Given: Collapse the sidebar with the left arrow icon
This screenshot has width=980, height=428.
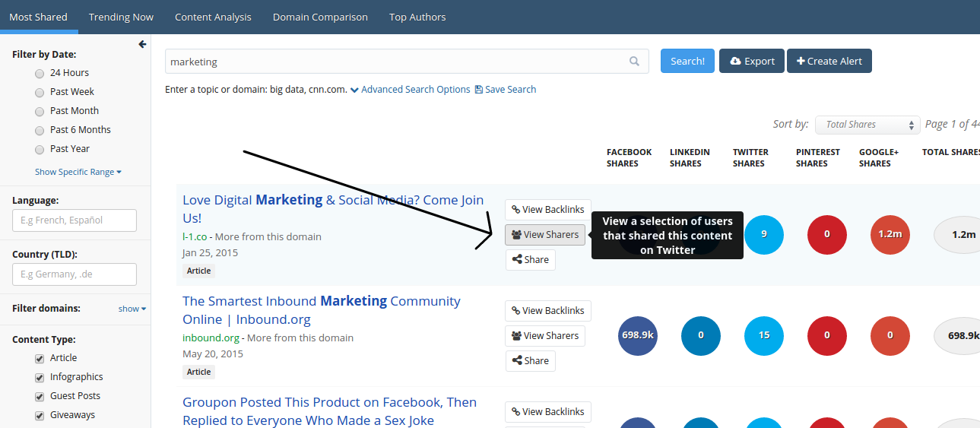Looking at the screenshot, I should pyautogui.click(x=142, y=45).
